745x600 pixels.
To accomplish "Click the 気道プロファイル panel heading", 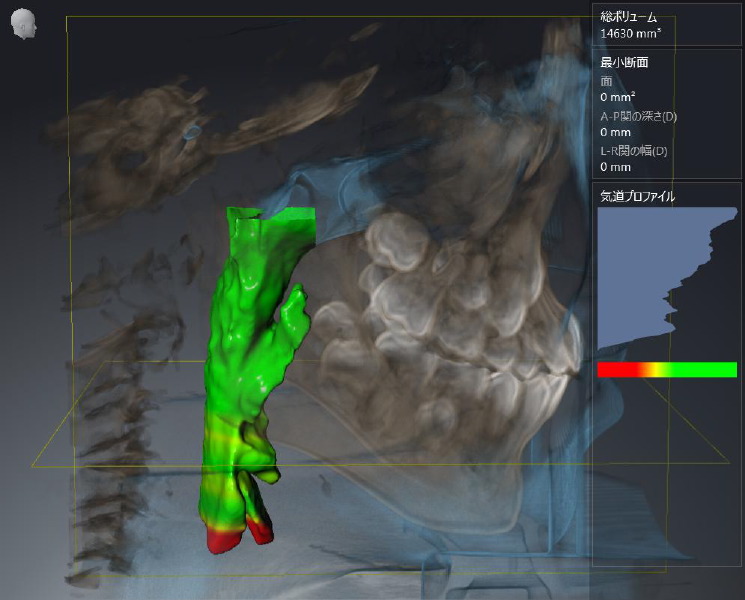I will point(637,197).
